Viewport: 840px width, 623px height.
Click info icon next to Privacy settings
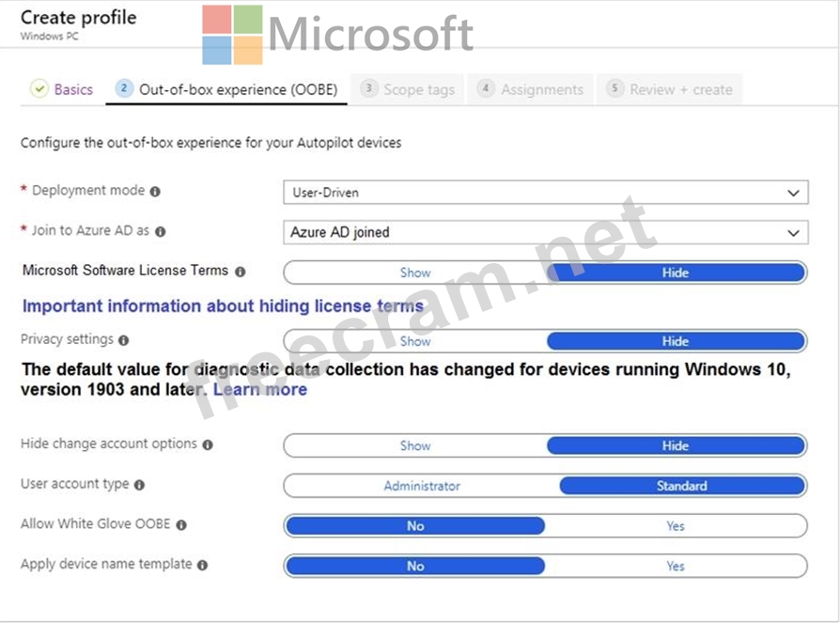(x=124, y=340)
